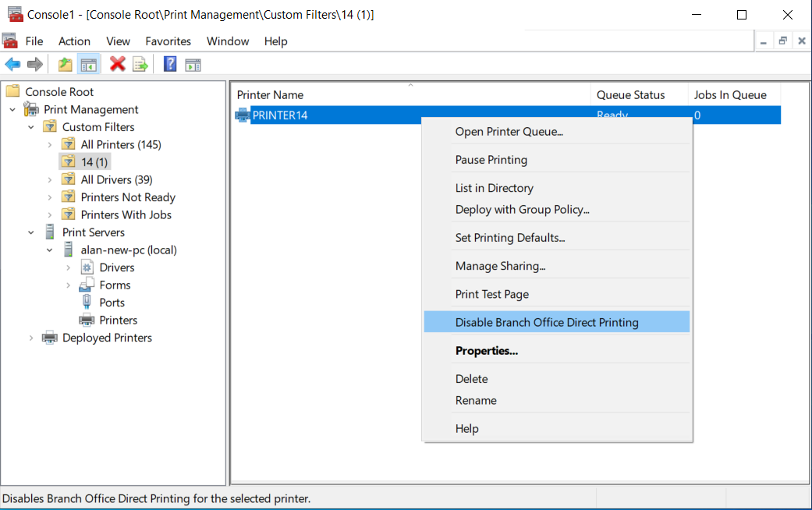Expand the Deployed Printers node
Screen dimensions: 812x510
pos(31,338)
